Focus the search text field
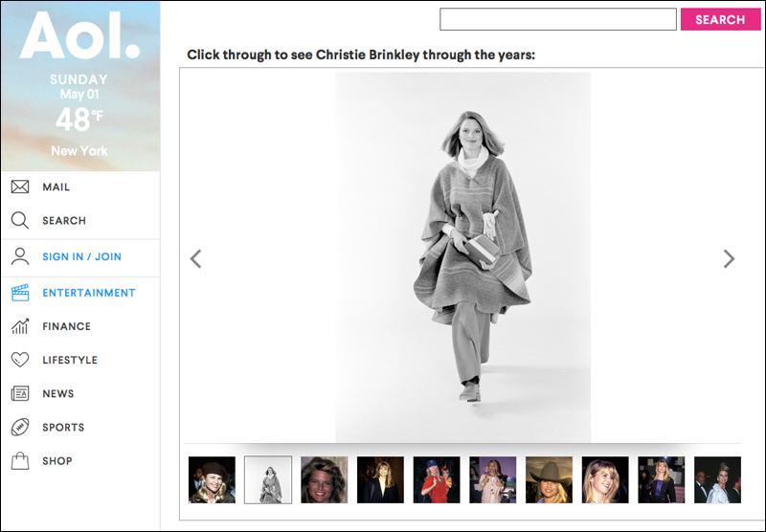Screen dimensions: 766x532 (x=557, y=19)
